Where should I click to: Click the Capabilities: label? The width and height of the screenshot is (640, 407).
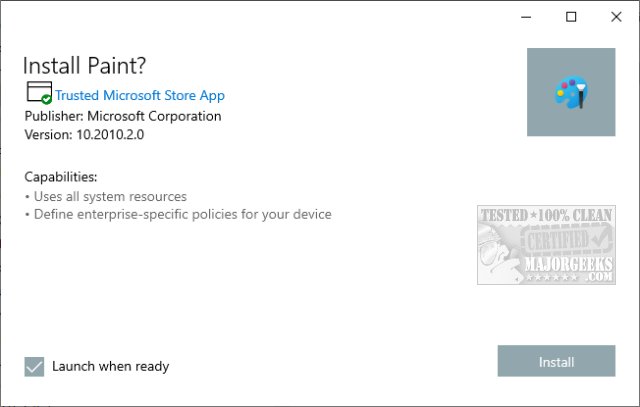[61, 177]
